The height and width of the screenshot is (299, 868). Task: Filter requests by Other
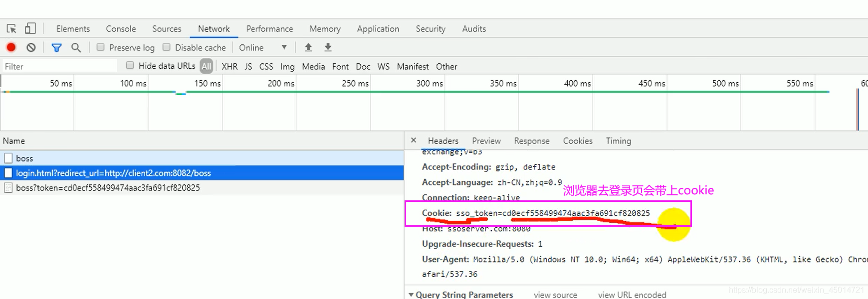(446, 66)
